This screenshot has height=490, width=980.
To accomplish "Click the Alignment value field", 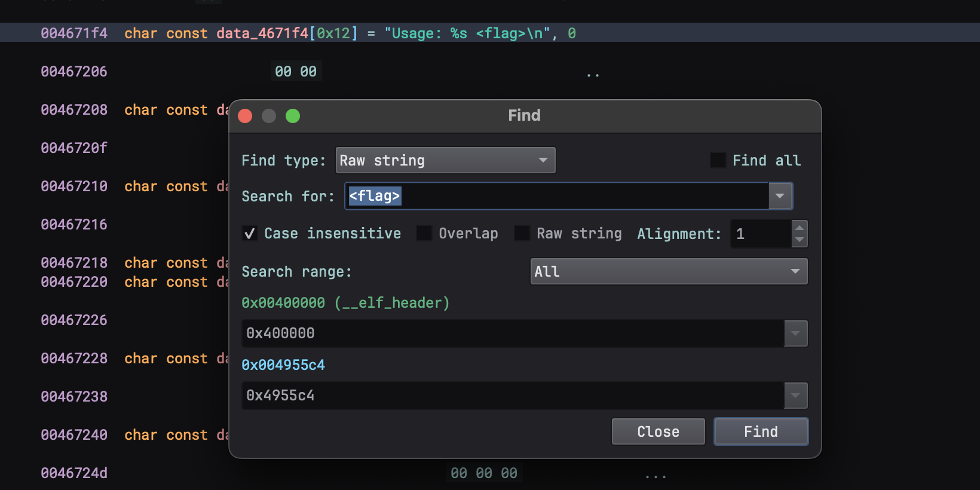I will 761,234.
